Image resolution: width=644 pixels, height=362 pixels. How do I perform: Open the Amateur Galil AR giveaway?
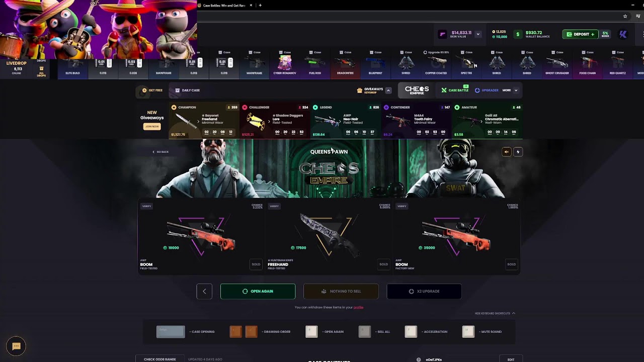[487, 121]
